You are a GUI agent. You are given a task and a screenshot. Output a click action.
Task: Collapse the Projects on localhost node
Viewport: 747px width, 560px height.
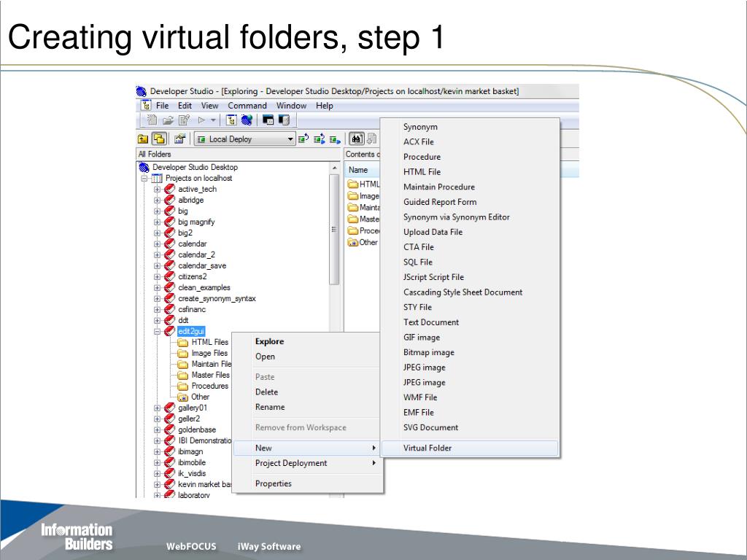(144, 179)
